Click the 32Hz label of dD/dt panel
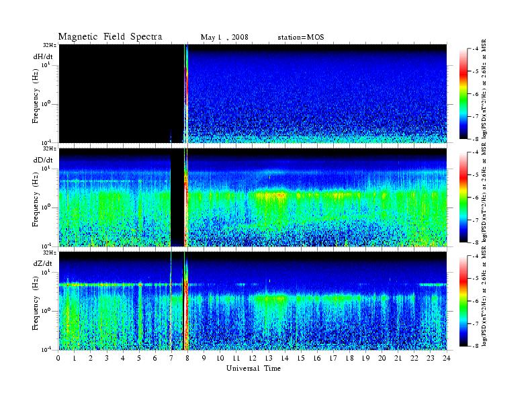The image size is (532, 411). pyautogui.click(x=49, y=149)
